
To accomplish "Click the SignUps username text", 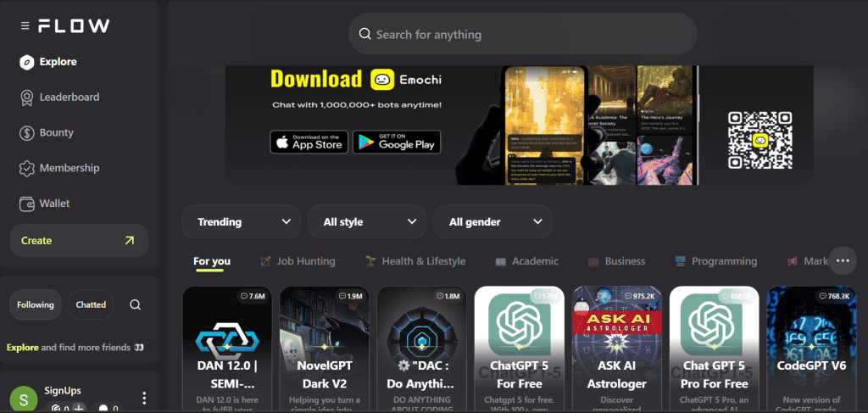I will [63, 390].
